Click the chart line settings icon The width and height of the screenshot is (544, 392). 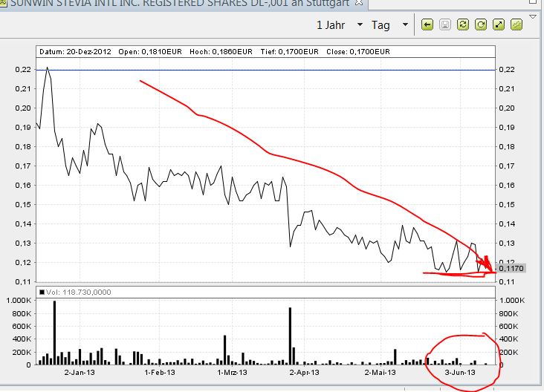tap(517, 25)
